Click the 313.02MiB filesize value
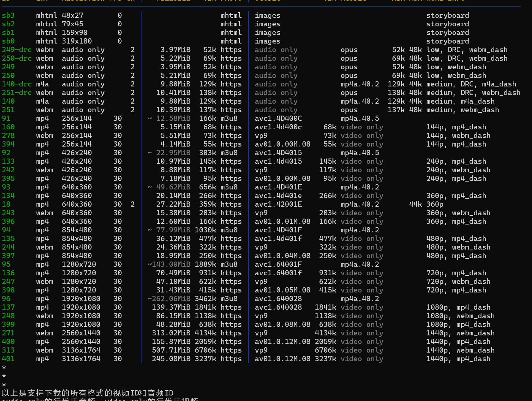This screenshot has width=532, height=401. point(171,333)
